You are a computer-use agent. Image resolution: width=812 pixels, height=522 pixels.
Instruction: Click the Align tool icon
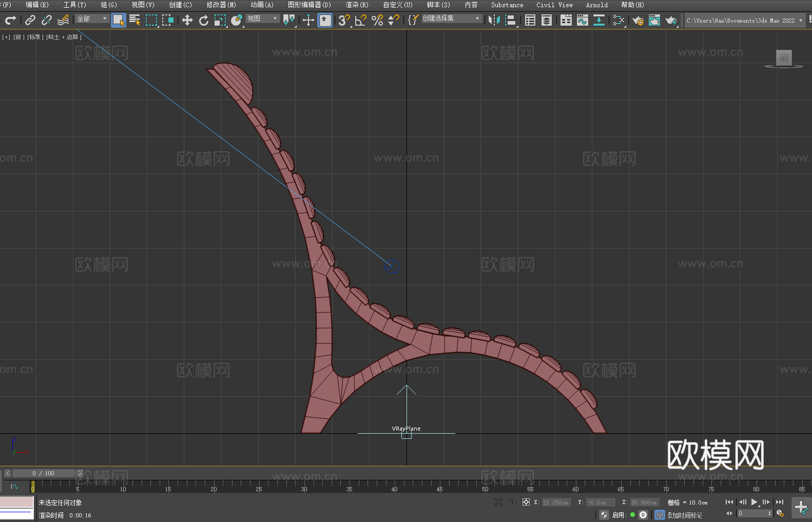[511, 20]
